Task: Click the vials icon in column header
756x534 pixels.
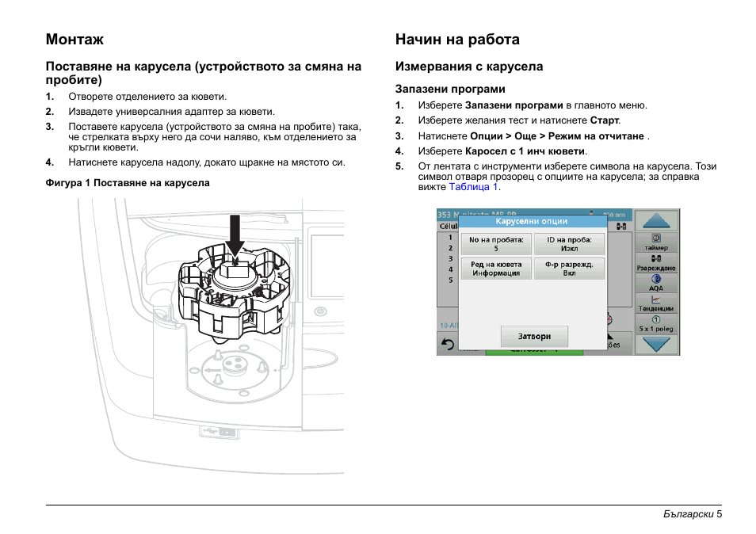Action: coord(621,226)
